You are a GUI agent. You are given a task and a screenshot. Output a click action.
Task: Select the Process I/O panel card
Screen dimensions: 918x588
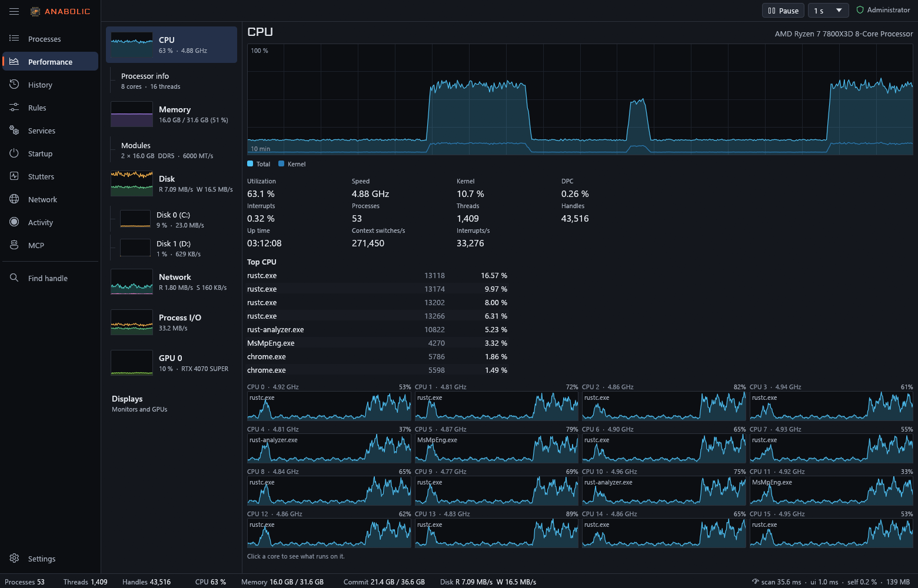point(171,322)
